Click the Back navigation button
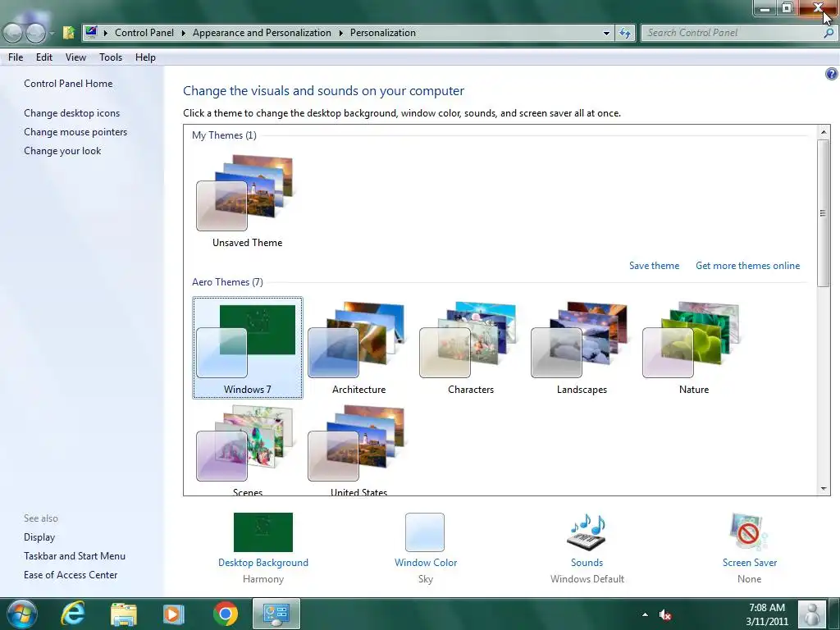Image resolution: width=840 pixels, height=630 pixels. [x=13, y=33]
